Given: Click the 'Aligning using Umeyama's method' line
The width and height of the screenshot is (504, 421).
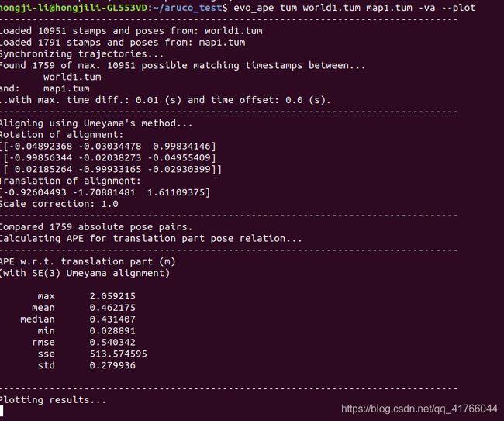Looking at the screenshot, I should click(x=96, y=123).
